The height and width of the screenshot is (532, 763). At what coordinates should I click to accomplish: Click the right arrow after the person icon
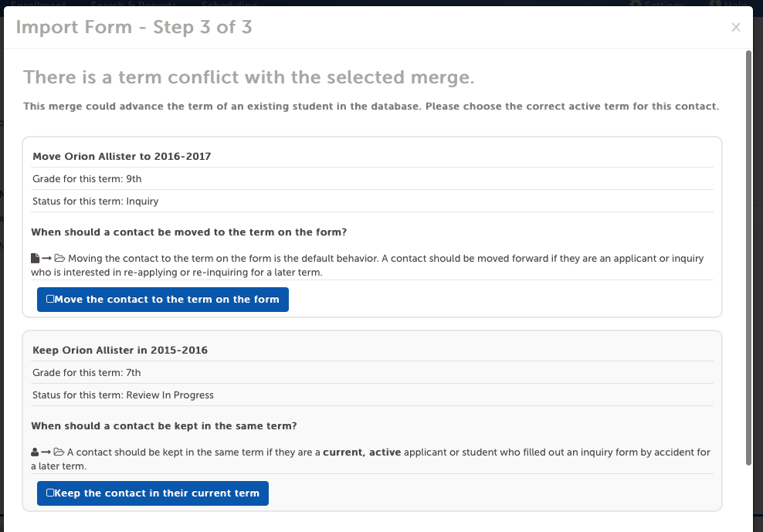pos(46,452)
